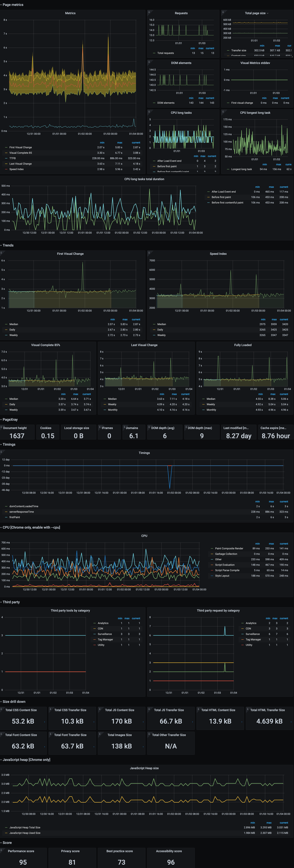Open Fully Loaded panel title menu

pyautogui.click(x=243, y=345)
